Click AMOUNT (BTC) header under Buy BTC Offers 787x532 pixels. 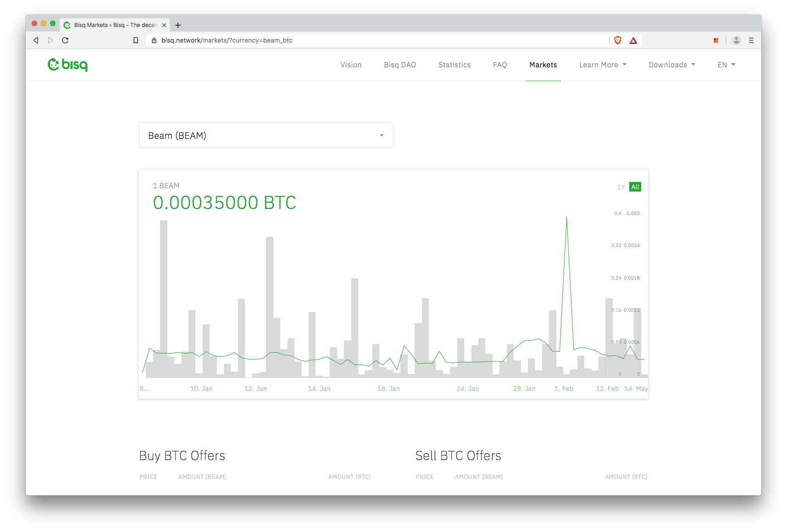tap(349, 477)
